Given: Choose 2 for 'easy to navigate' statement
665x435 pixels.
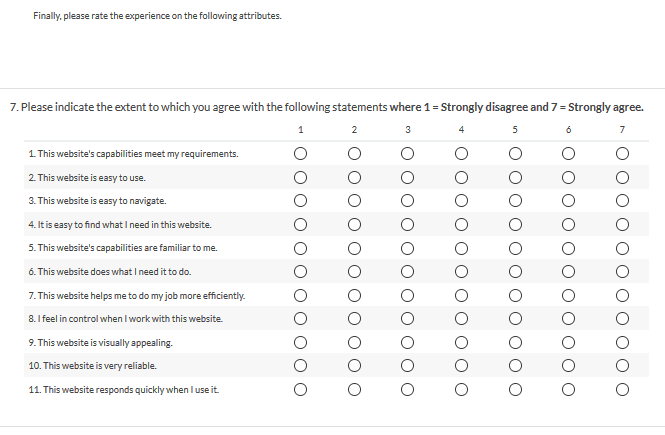Looking at the screenshot, I should [x=354, y=201].
